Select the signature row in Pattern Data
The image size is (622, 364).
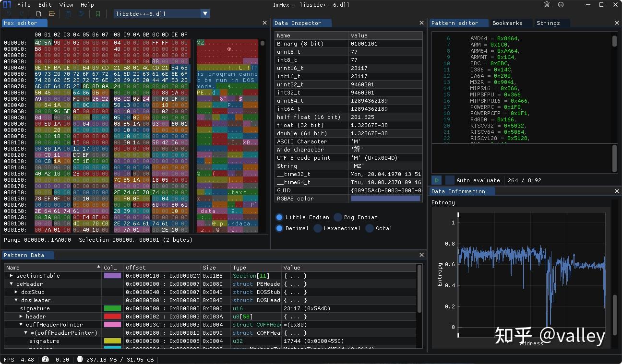(x=34, y=308)
